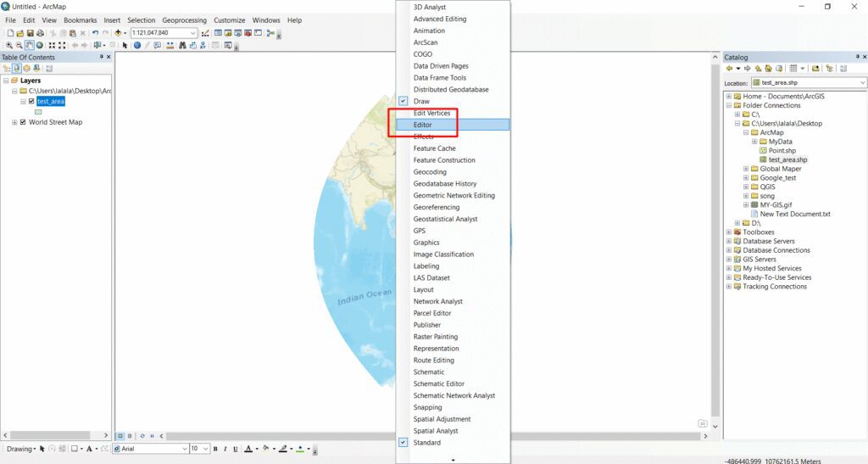Expand Home - Documents\ArcGIS node

click(x=729, y=96)
